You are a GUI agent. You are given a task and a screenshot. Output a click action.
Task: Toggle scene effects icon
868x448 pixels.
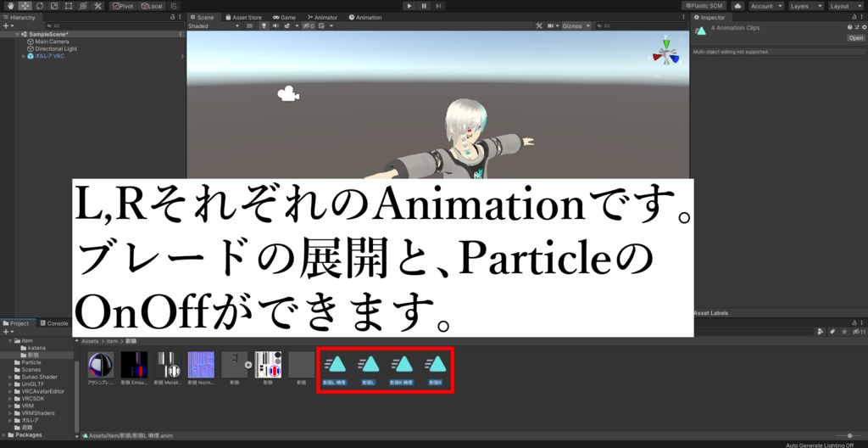point(287,25)
